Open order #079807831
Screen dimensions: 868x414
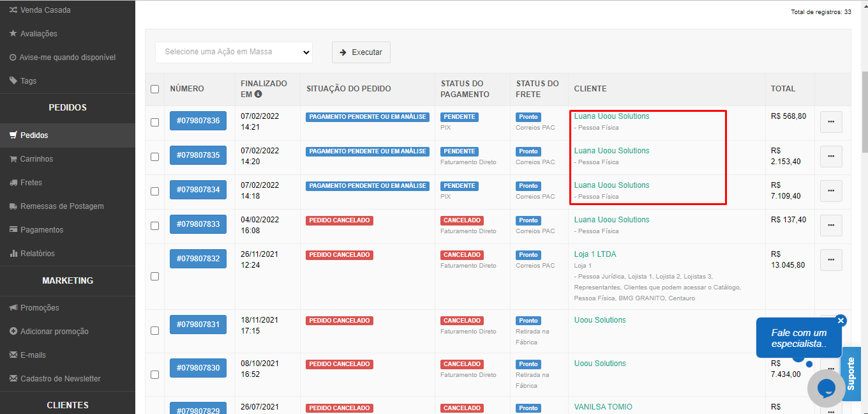[x=198, y=325]
